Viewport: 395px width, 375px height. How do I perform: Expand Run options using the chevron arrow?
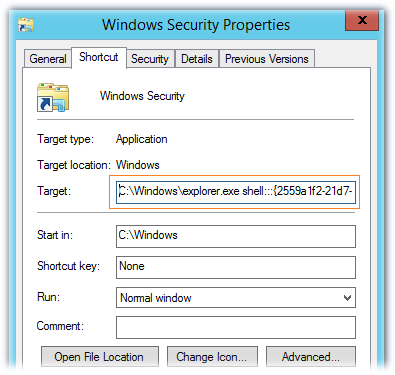click(347, 298)
